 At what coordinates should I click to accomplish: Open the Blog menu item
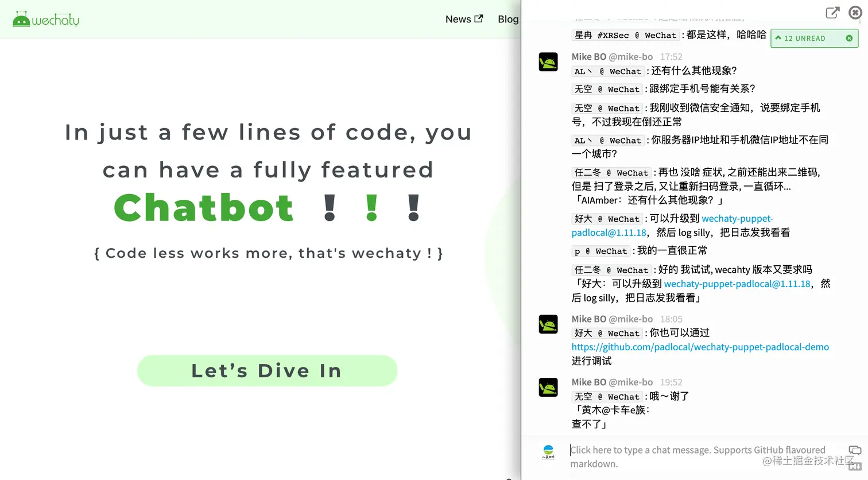click(508, 19)
